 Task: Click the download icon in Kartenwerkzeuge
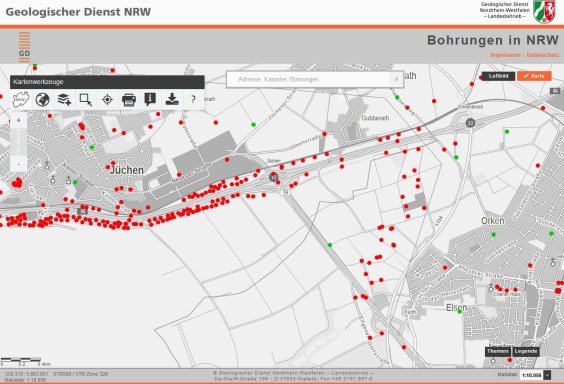[172, 99]
